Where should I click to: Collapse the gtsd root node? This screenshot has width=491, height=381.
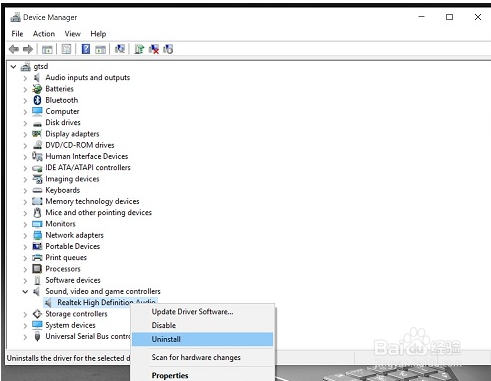(13, 67)
